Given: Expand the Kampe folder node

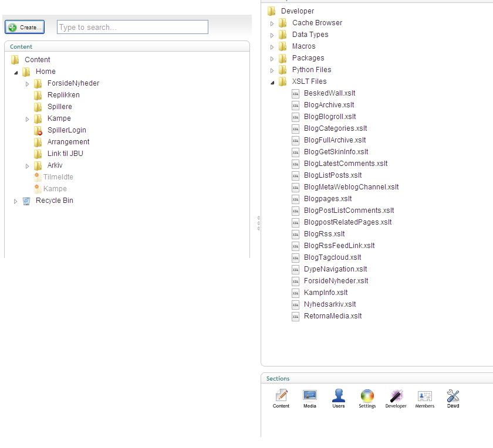Looking at the screenshot, I should pos(28,119).
